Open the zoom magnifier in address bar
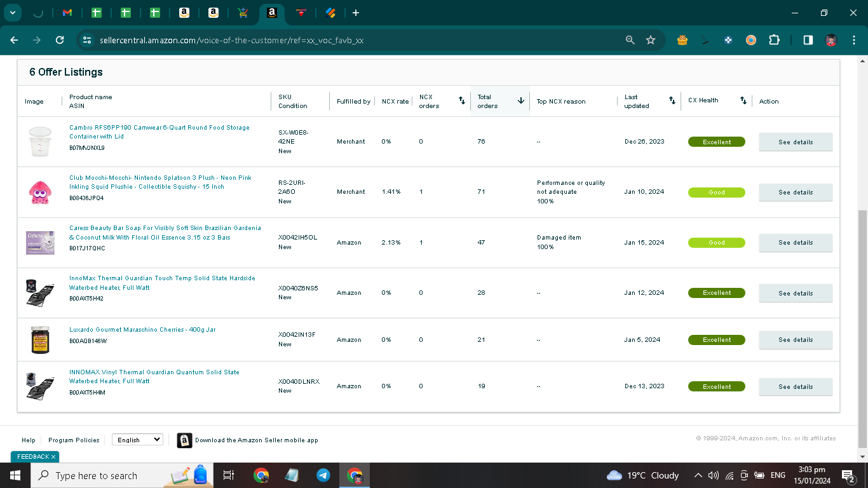Screen dimensions: 868x488 pos(630,40)
